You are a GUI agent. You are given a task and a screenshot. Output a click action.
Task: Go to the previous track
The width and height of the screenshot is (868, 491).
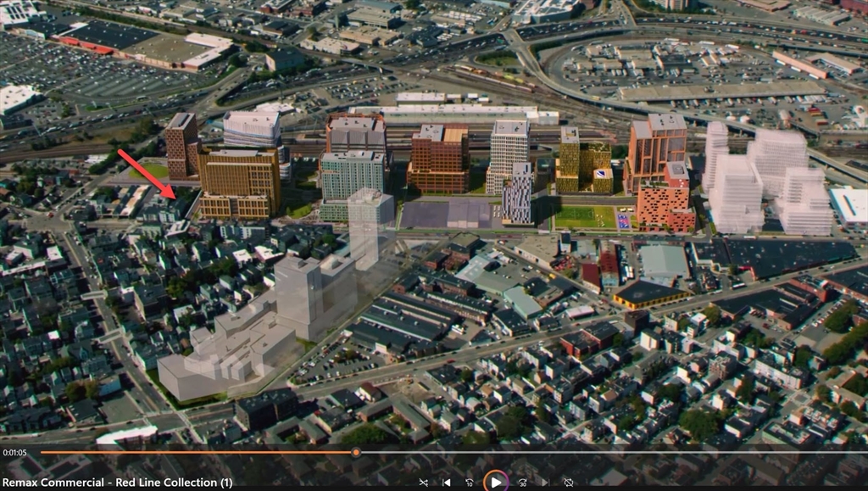point(446,483)
